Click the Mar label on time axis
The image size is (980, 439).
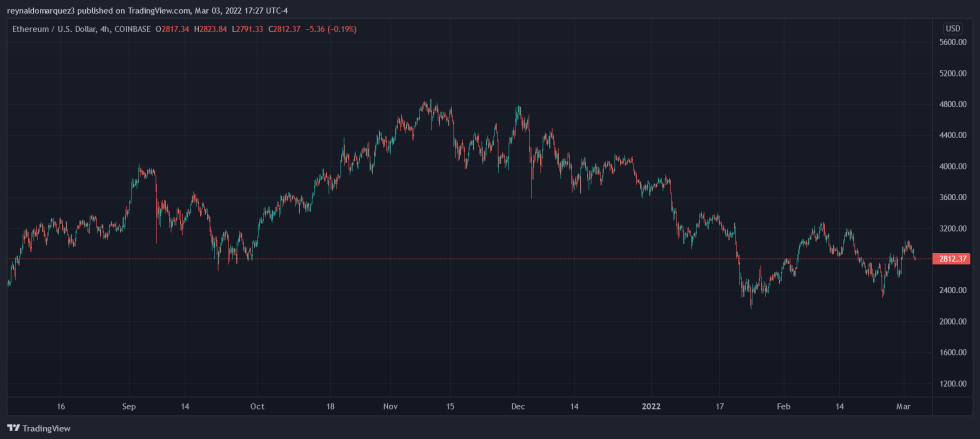pos(904,406)
